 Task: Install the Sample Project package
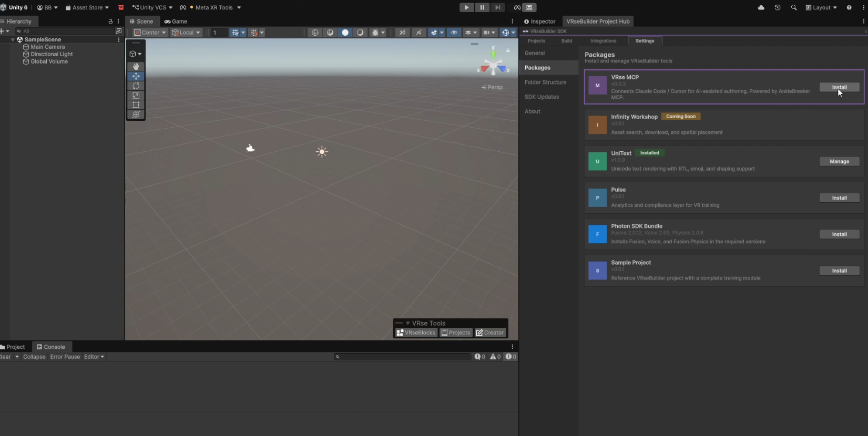[839, 271]
